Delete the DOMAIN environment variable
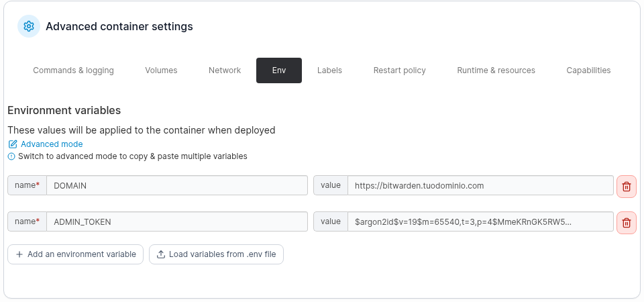The image size is (644, 302). coord(627,186)
